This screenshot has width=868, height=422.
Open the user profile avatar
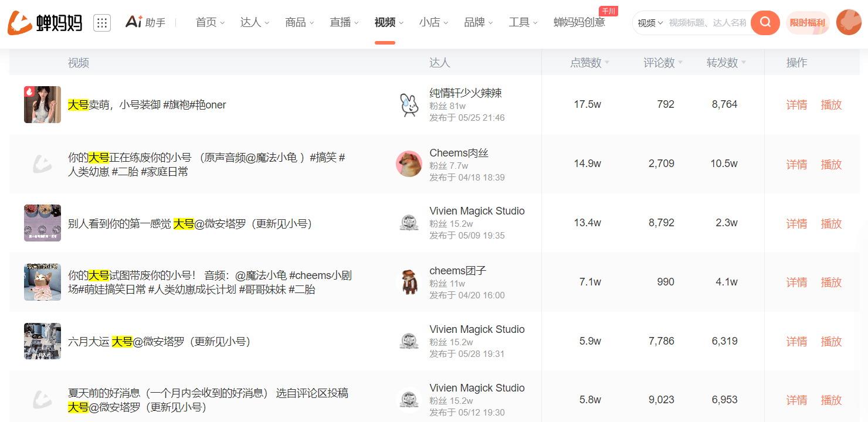point(848,23)
